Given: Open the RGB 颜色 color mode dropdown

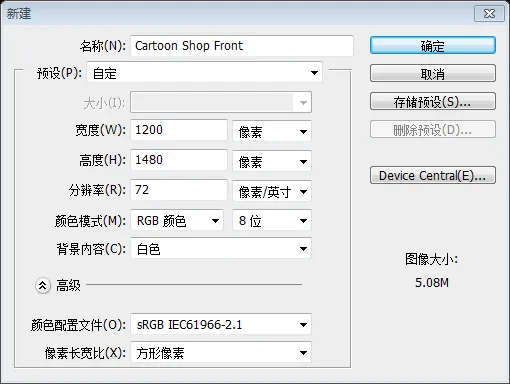Looking at the screenshot, I should (177, 220).
